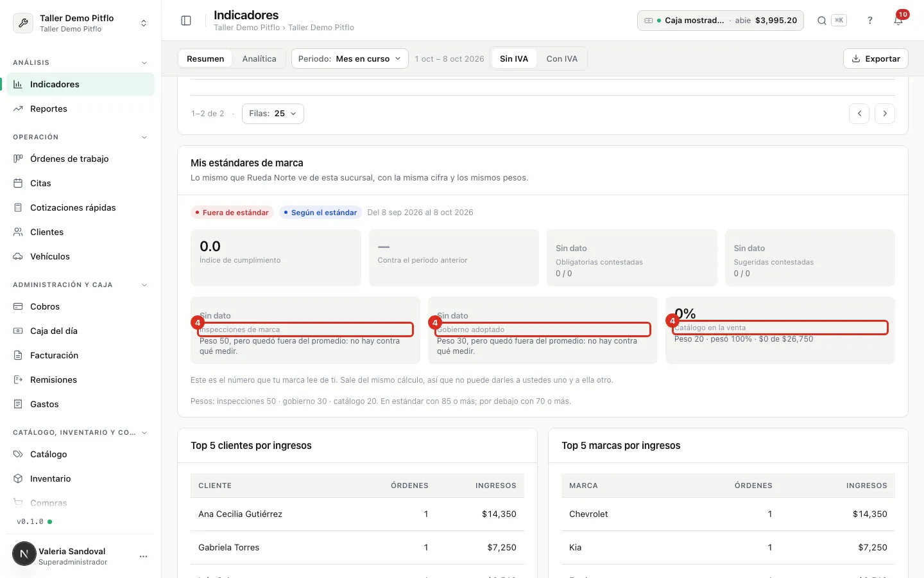
Task: Click the Cobros card icon
Action: coord(18,306)
